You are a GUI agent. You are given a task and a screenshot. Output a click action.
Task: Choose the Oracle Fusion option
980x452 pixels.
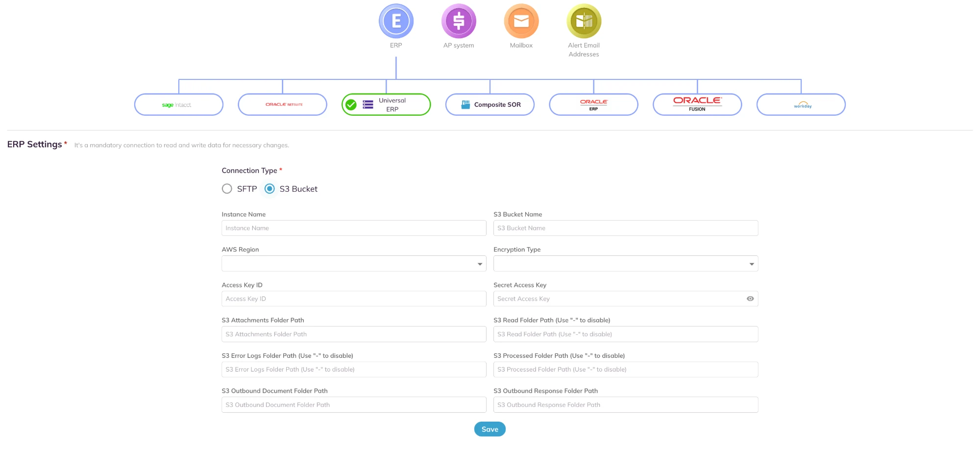coord(697,104)
